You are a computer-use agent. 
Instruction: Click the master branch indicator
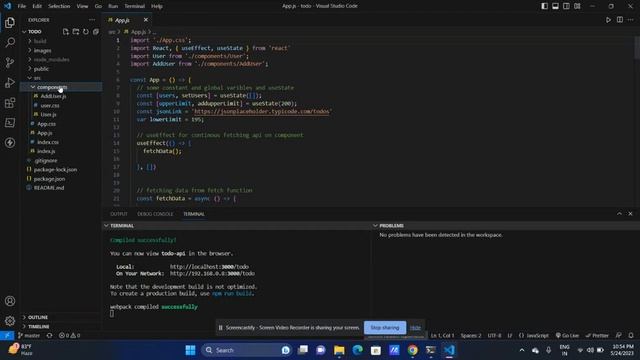29,335
